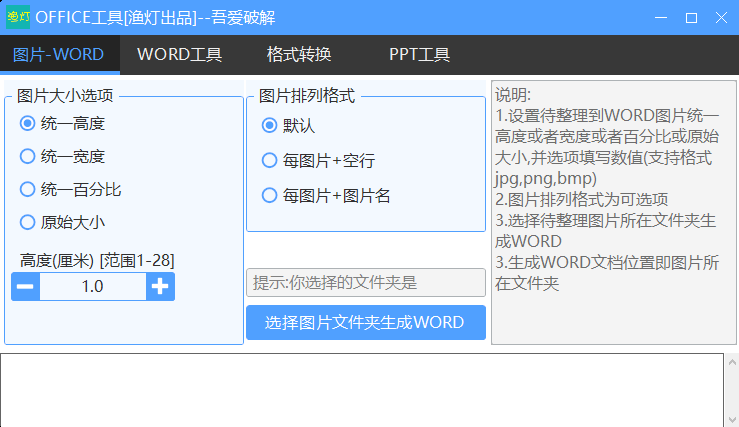
Task: Click the 高度(厘米) [范围1-28] label
Action: point(97,261)
